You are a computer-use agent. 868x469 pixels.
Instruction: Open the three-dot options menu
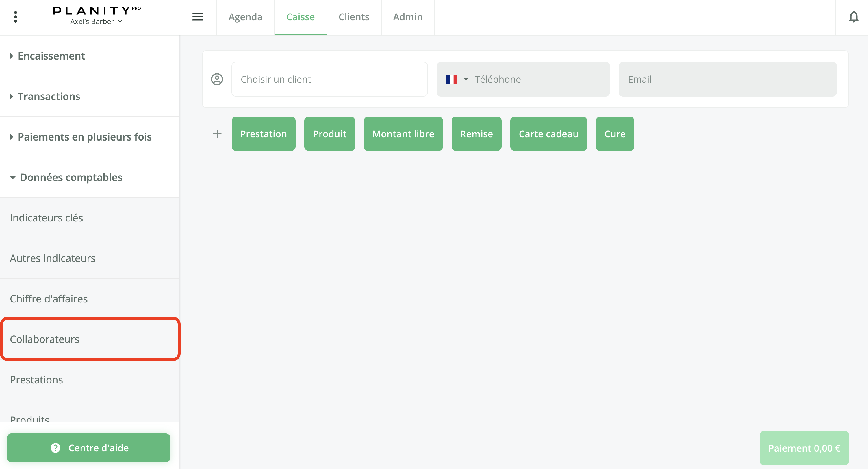15,16
